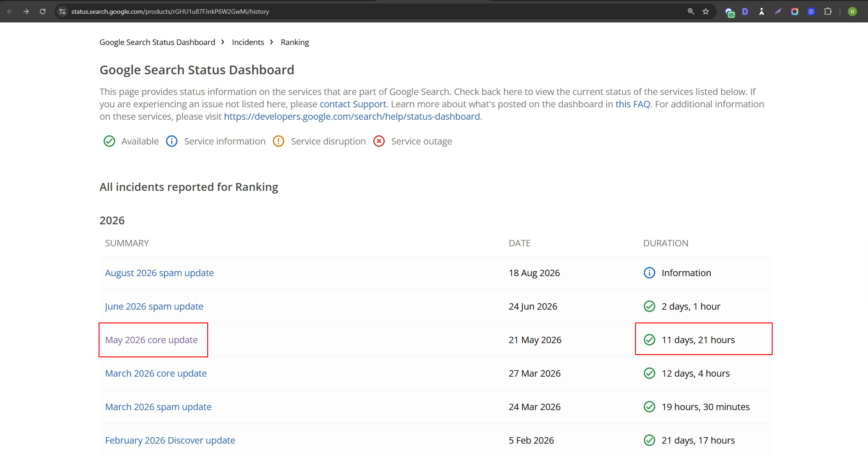Click the green check beside 21 days, 17 hours
The image size is (868, 456).
(x=649, y=440)
